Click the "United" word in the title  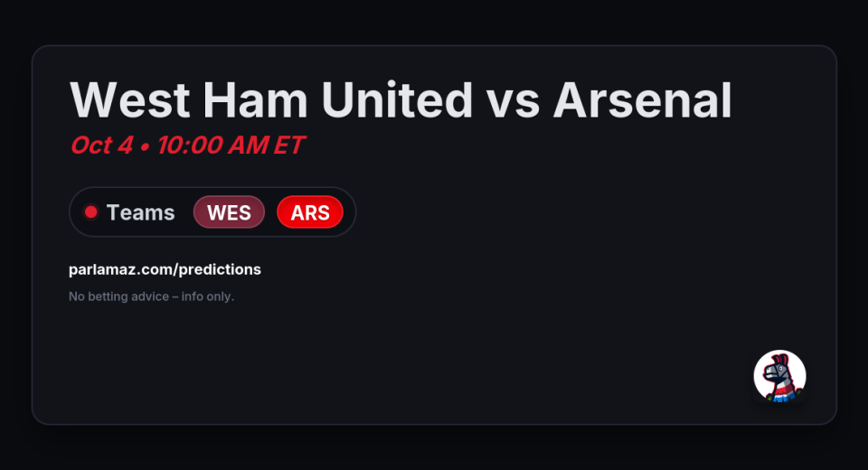(x=397, y=99)
